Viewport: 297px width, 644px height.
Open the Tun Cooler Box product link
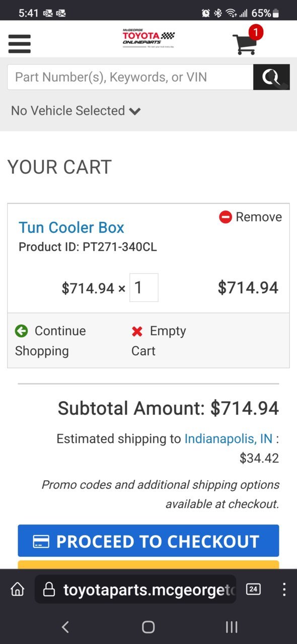pos(71,227)
